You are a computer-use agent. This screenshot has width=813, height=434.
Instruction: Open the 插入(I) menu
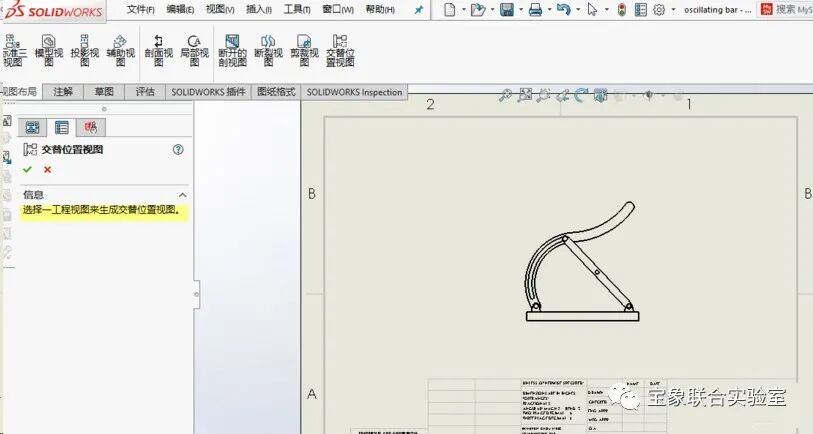point(259,9)
